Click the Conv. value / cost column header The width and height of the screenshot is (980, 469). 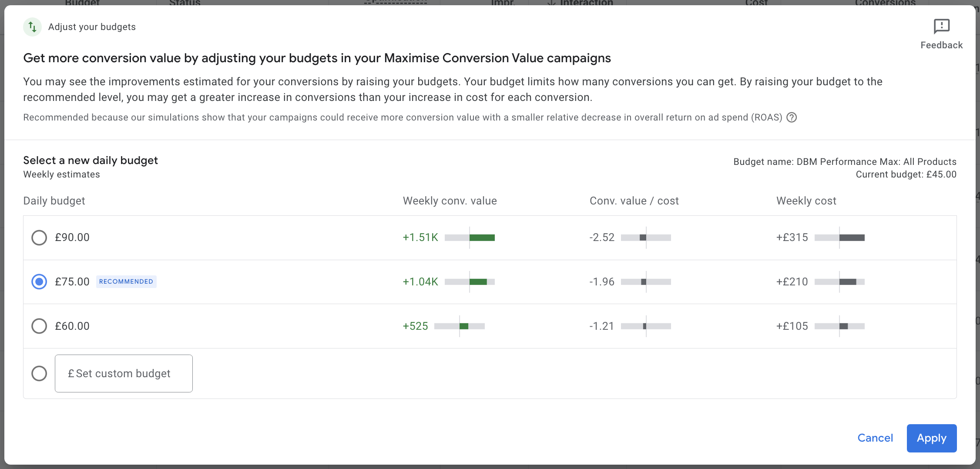click(634, 201)
